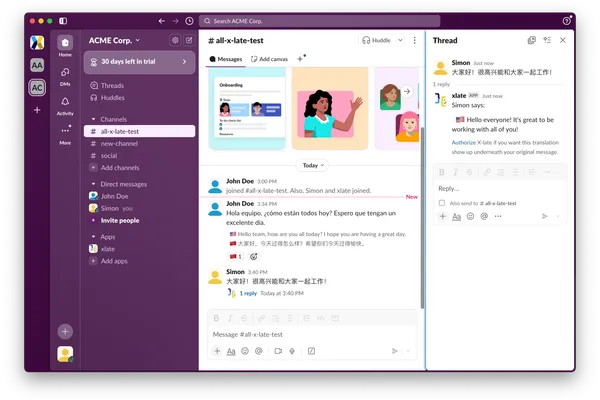Open the history clock icon
Image resolution: width=600 pixels, height=400 pixels.
[189, 21]
